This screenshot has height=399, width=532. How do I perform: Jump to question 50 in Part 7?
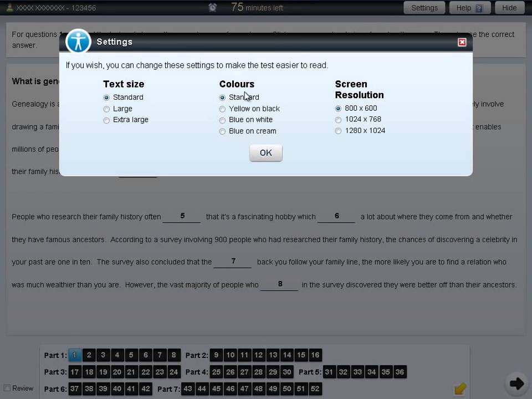coord(287,389)
